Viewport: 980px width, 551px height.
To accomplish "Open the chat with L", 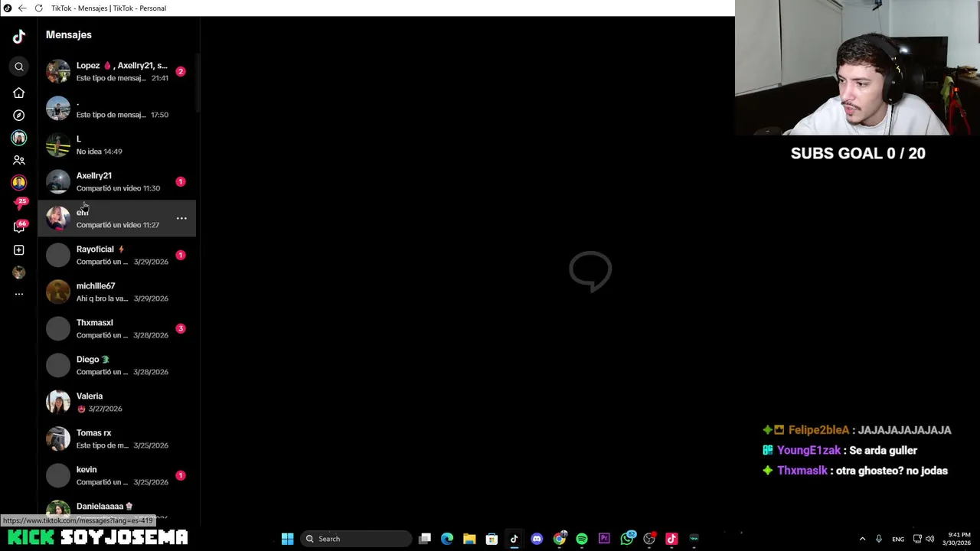I will 117,145.
